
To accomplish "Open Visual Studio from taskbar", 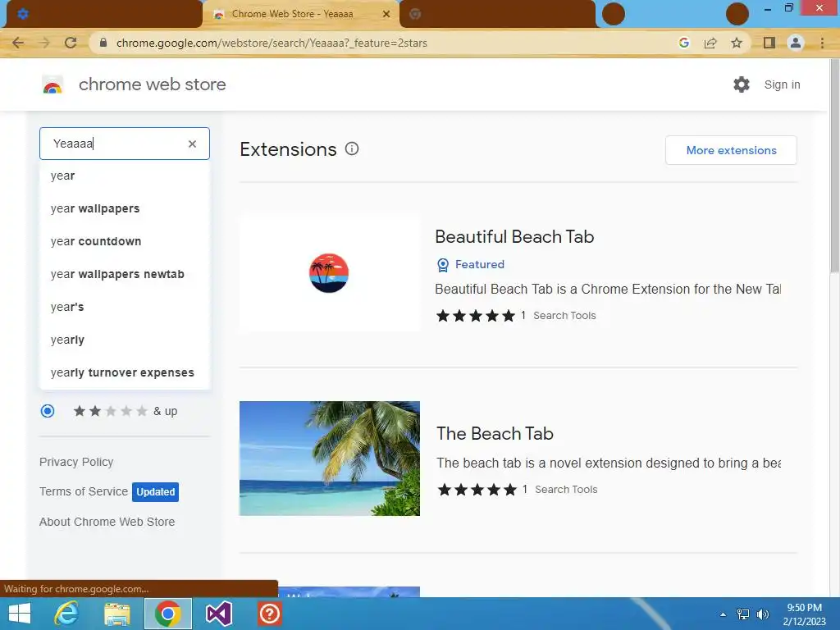I will coord(218,614).
